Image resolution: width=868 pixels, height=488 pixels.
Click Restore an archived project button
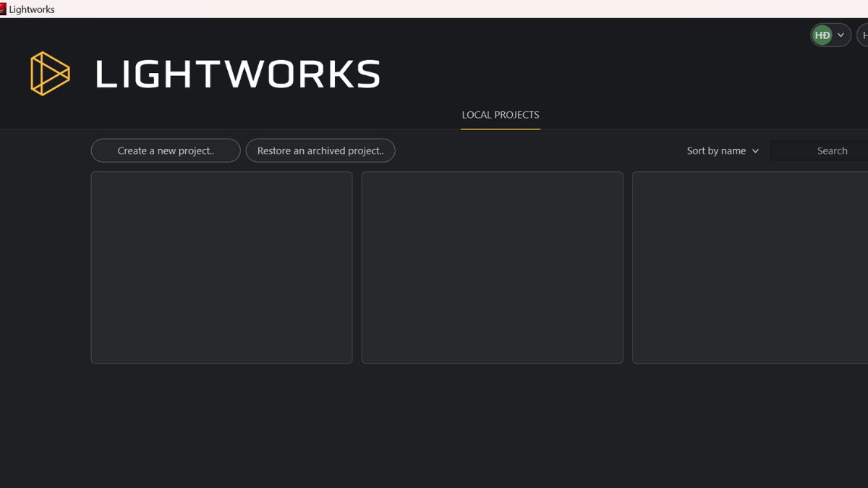[320, 150]
